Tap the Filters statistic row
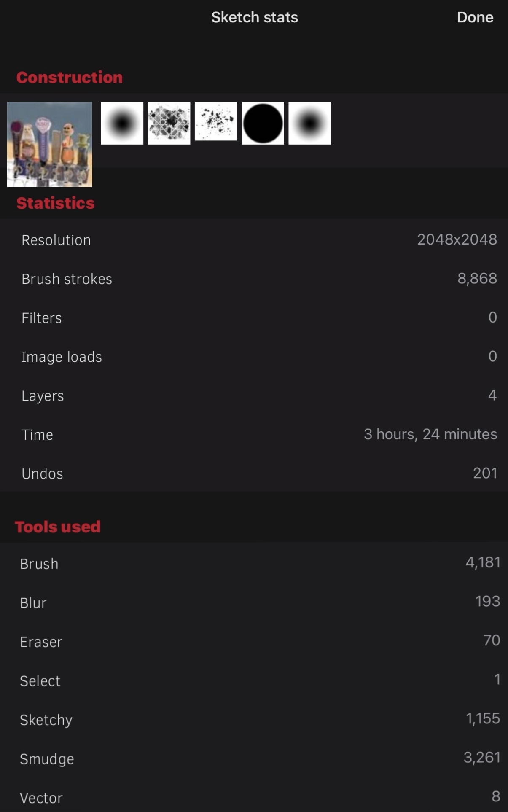The height and width of the screenshot is (812, 508). tap(254, 317)
